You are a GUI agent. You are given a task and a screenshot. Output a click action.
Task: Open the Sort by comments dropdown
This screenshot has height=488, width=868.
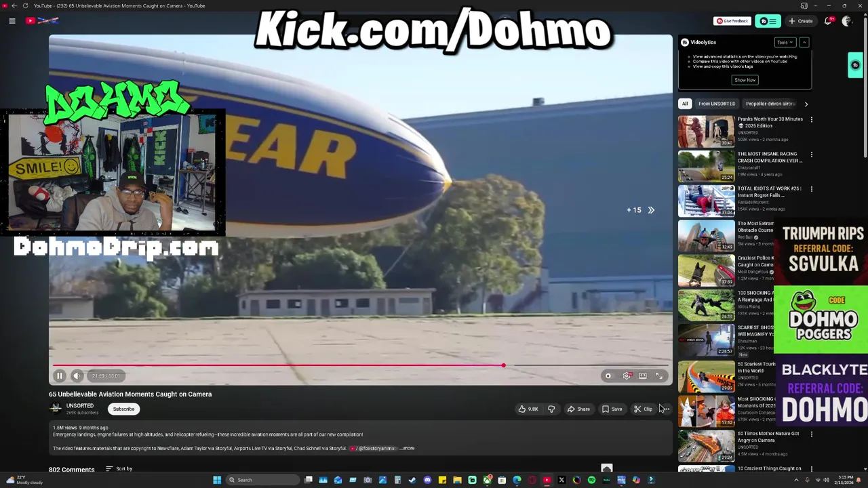coord(119,469)
